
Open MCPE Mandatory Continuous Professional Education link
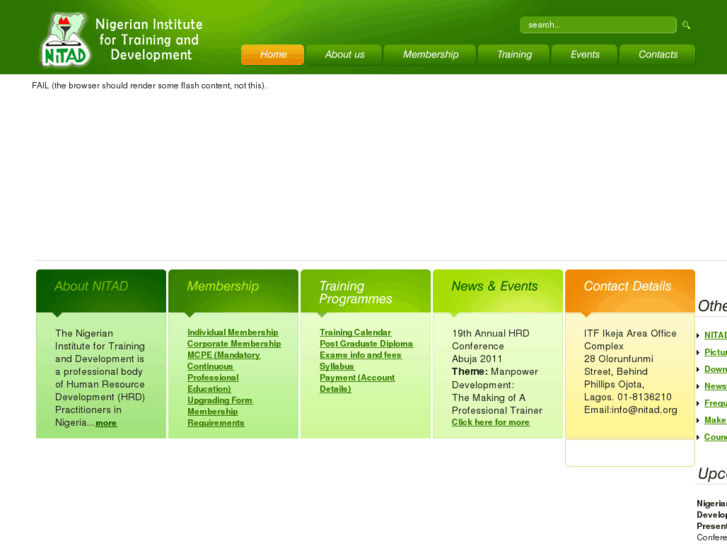point(223,372)
